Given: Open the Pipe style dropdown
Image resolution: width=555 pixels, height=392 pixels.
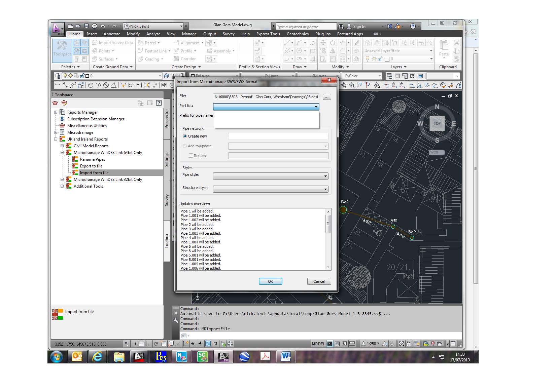Looking at the screenshot, I should point(271,176).
